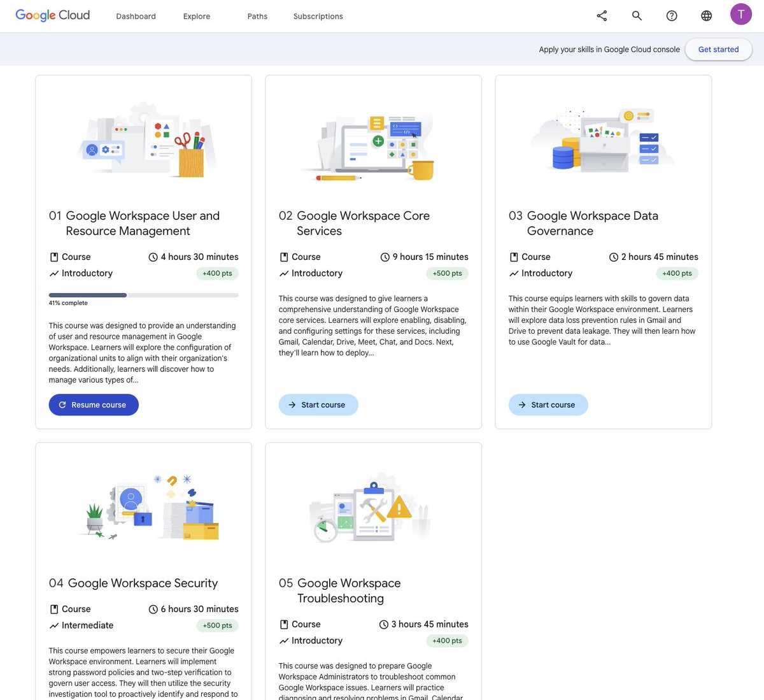
Task: Click +400 pts badge on User and Resource Management card
Action: 217,274
